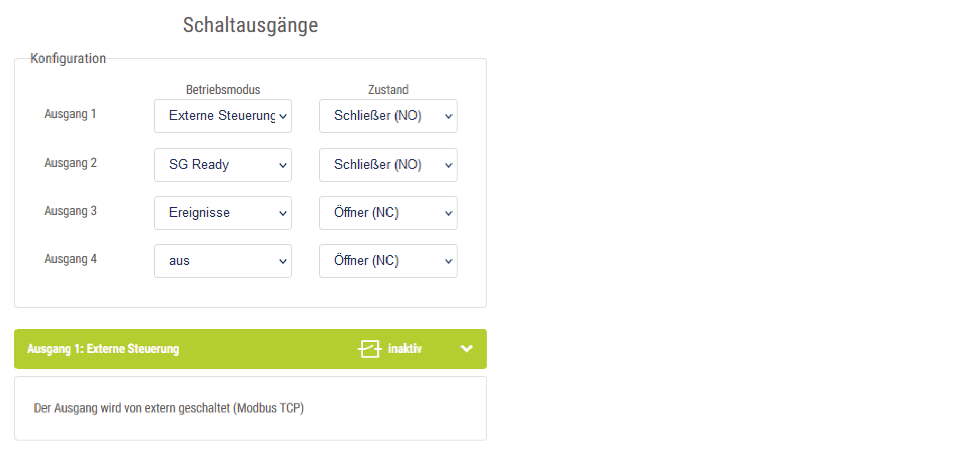Click the Modbus TCP description text
The image size is (980, 461).
(x=169, y=408)
